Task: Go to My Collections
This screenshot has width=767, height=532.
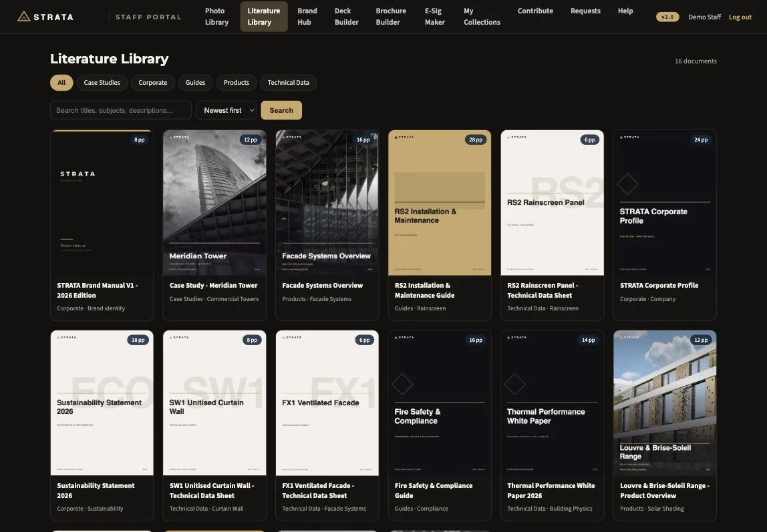Action: click(482, 17)
